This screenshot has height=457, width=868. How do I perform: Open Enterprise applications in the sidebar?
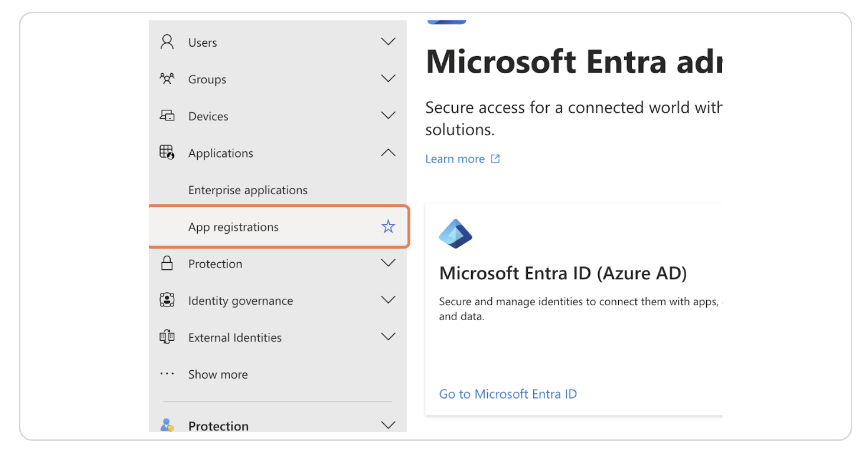click(247, 190)
